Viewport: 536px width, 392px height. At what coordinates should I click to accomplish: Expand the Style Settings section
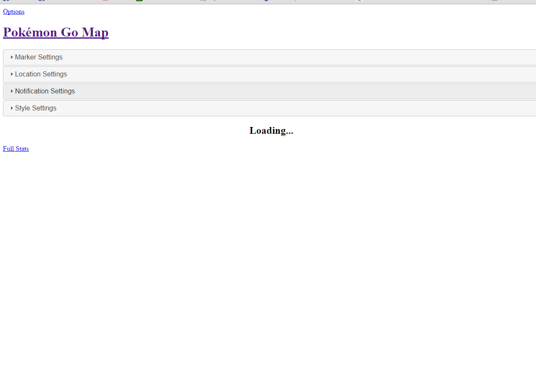pos(269,108)
